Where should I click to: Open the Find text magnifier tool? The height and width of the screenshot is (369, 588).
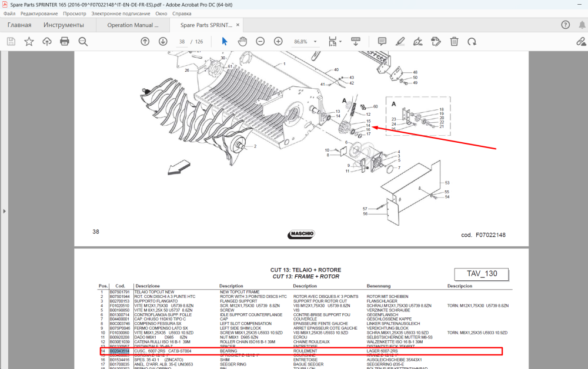pos(83,42)
